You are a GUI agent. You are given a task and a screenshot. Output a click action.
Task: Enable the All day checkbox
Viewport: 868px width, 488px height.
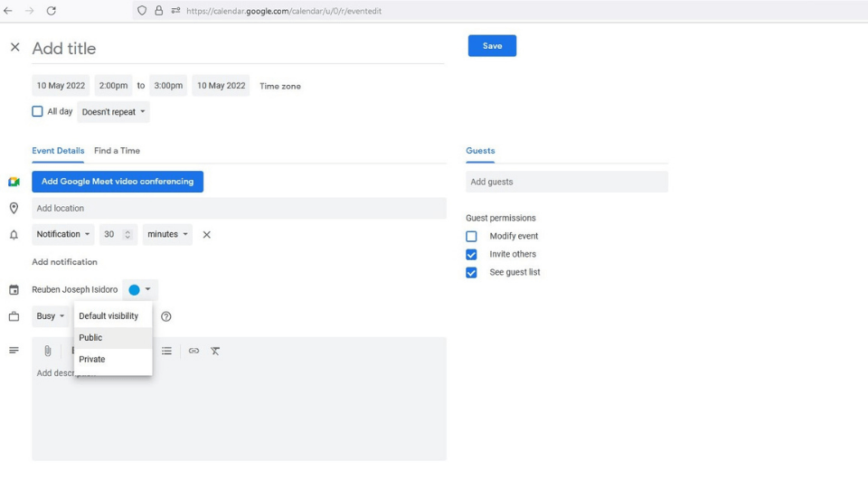(x=37, y=111)
